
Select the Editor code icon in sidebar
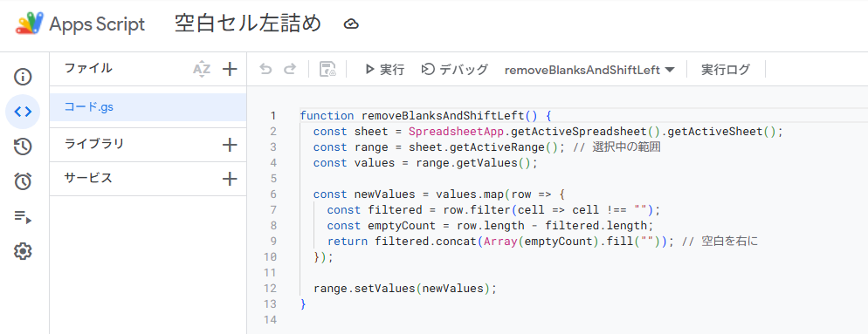coord(23,112)
